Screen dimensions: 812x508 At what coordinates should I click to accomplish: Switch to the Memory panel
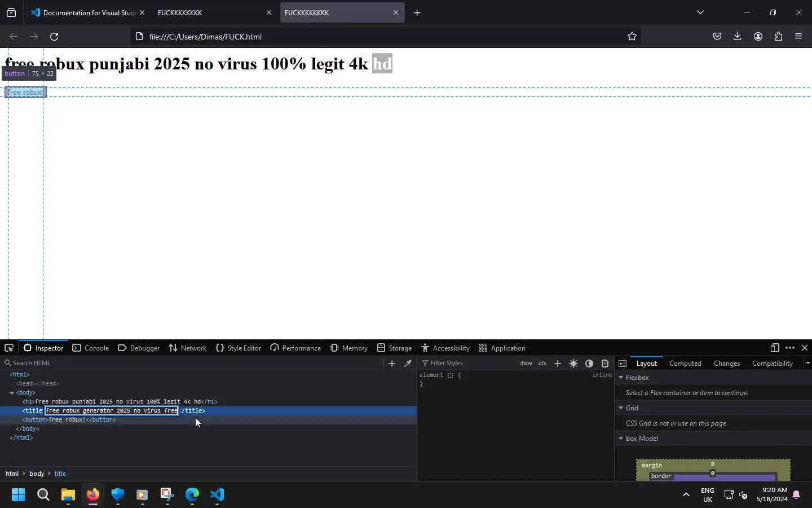(x=349, y=348)
